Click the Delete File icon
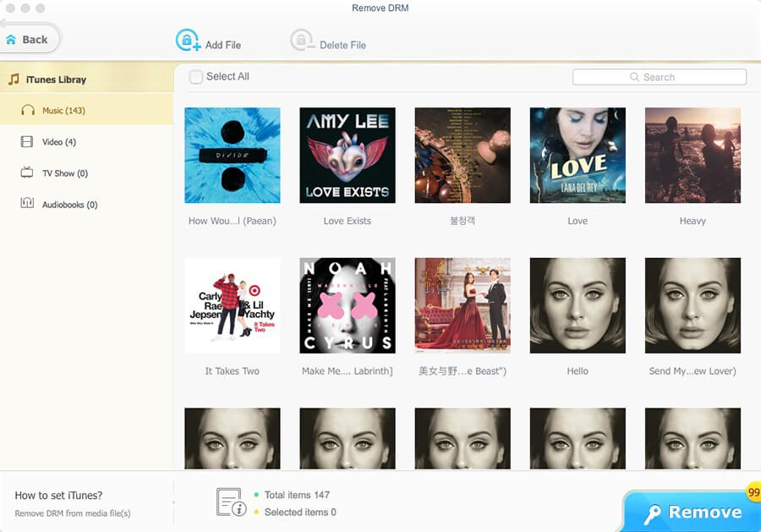Viewport: 761px width, 532px height. click(x=302, y=39)
